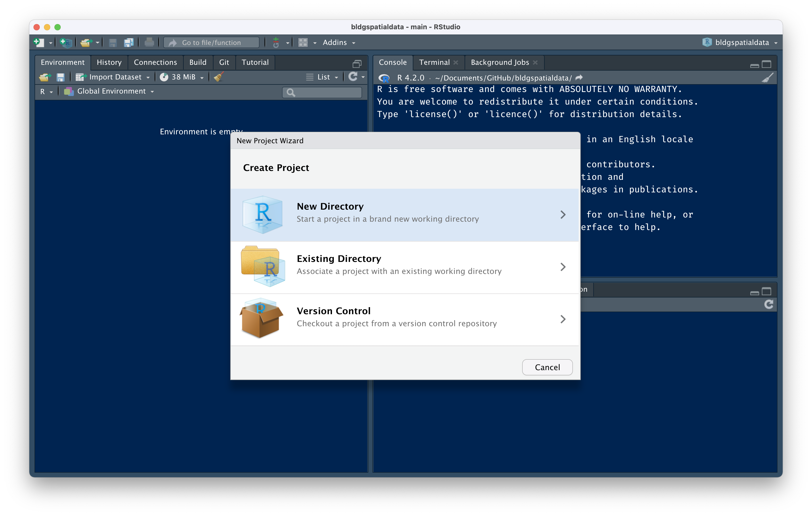Image resolution: width=812 pixels, height=516 pixels.
Task: Sweep the environment with the broom icon
Action: coord(218,77)
